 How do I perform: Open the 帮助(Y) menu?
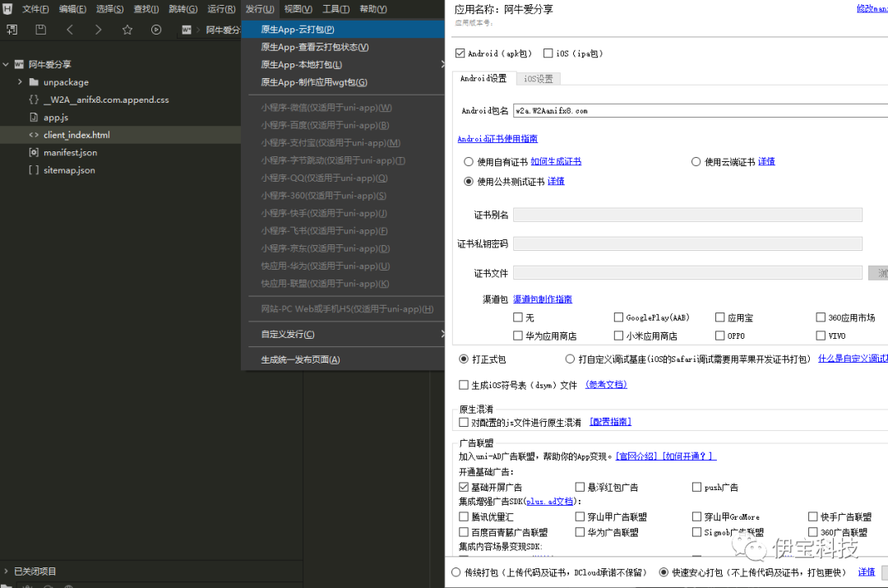(x=373, y=9)
